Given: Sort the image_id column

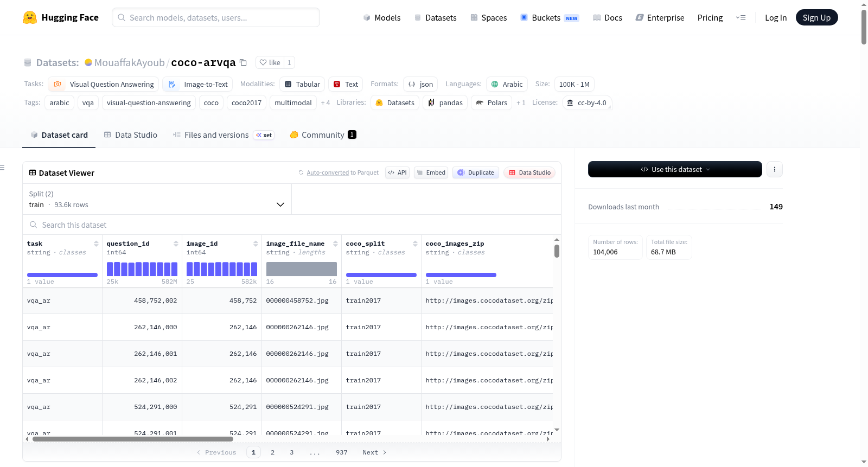Looking at the screenshot, I should click(256, 244).
